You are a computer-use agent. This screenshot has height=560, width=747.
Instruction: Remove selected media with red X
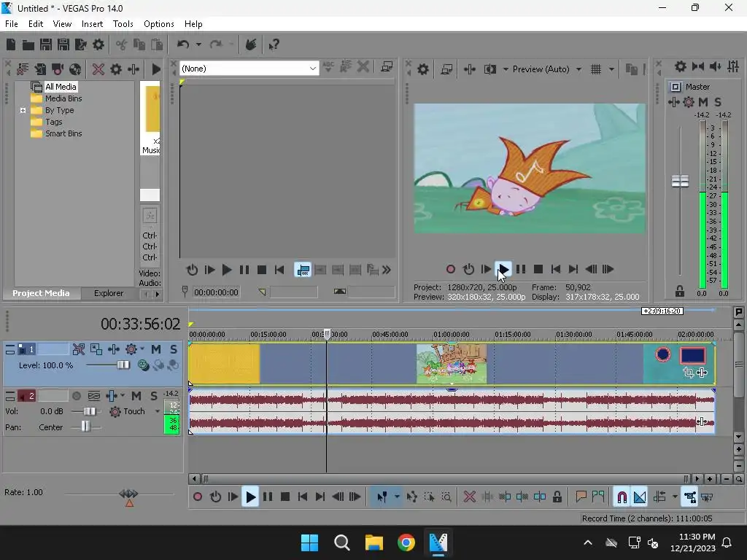click(x=98, y=69)
